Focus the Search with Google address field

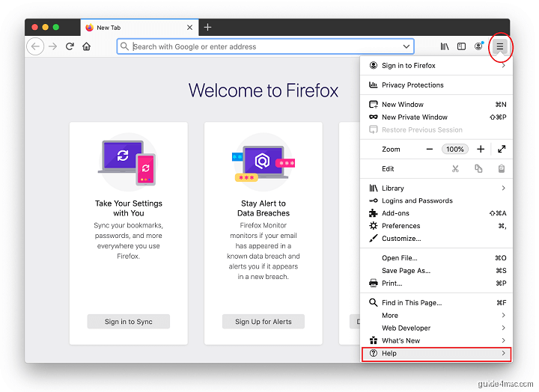coord(265,46)
